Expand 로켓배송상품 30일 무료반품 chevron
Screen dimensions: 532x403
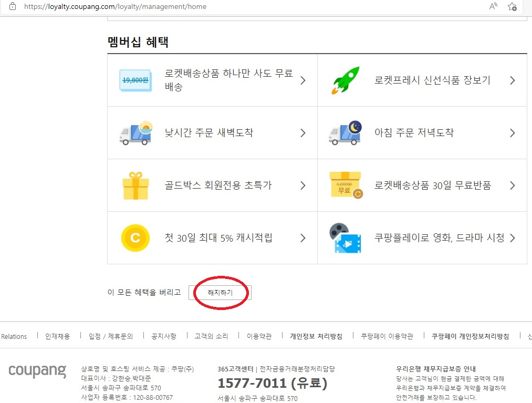513,185
